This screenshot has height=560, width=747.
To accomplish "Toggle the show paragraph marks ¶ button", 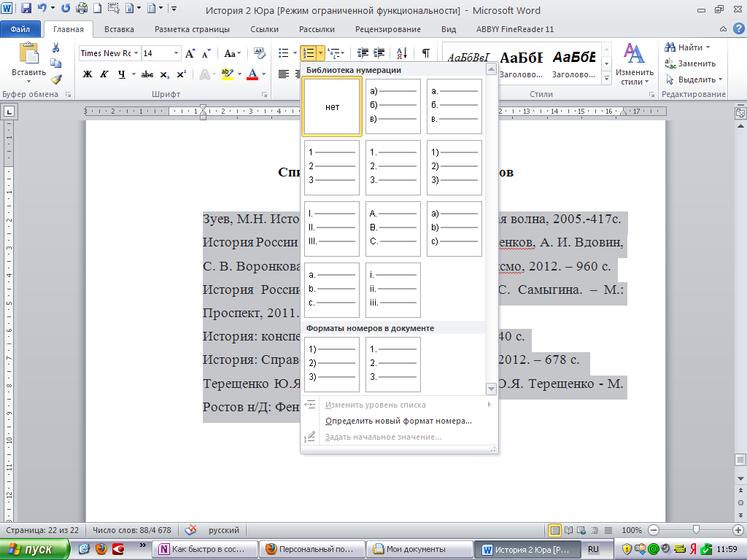I will (425, 53).
